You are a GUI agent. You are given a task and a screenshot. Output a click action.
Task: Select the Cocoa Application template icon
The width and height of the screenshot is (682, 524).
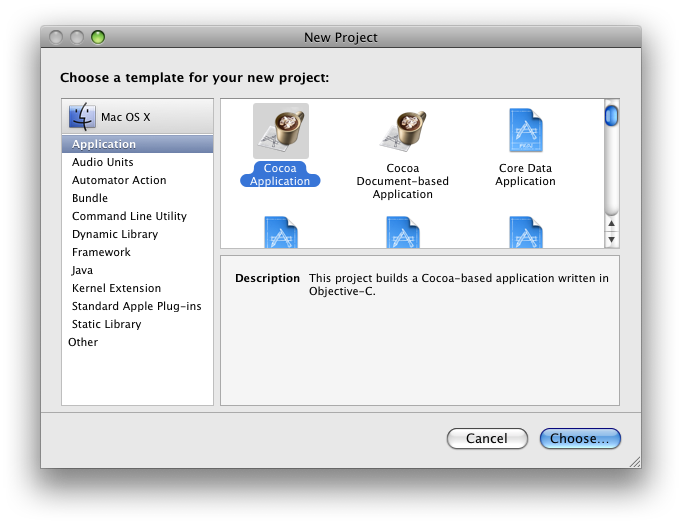pyautogui.click(x=281, y=130)
